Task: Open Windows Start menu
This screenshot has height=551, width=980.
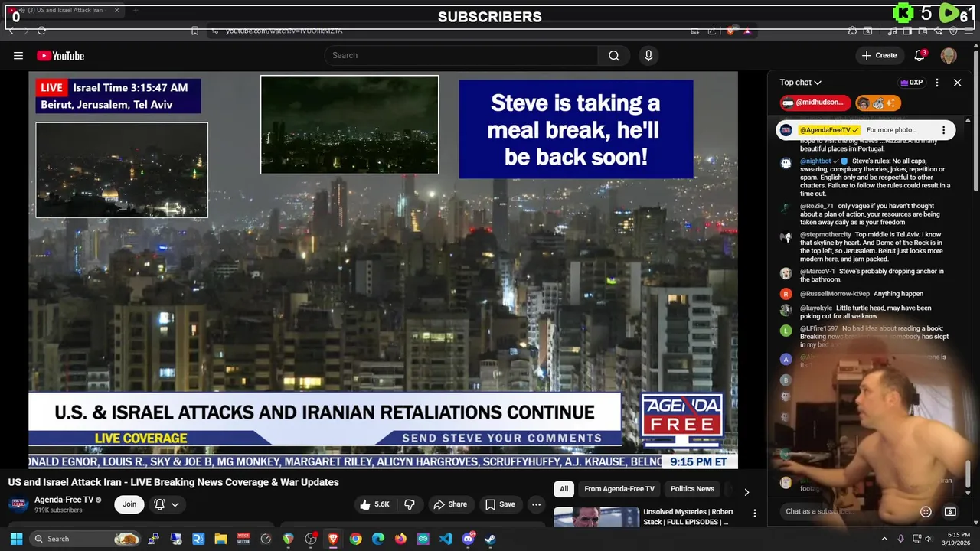Action: 16,539
